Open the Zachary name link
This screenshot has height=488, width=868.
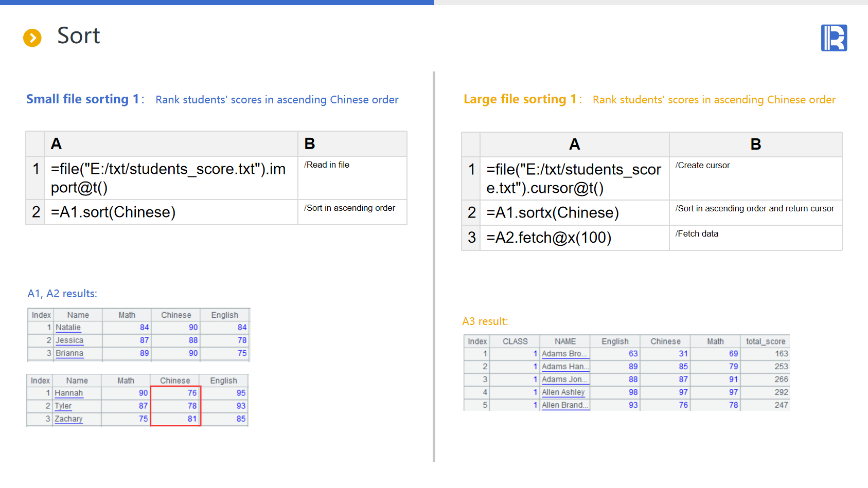[68, 419]
